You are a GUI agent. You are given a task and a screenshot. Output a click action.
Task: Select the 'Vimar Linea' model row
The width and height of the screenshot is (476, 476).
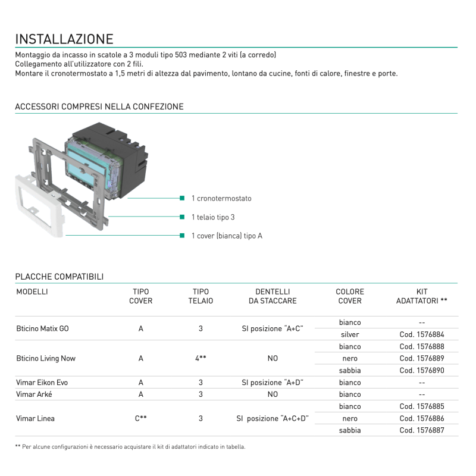pos(237,418)
